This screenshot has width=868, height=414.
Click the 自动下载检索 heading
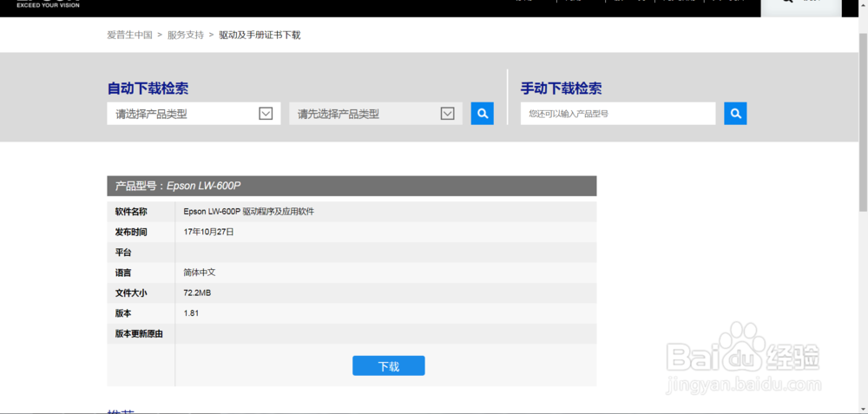[x=148, y=89]
